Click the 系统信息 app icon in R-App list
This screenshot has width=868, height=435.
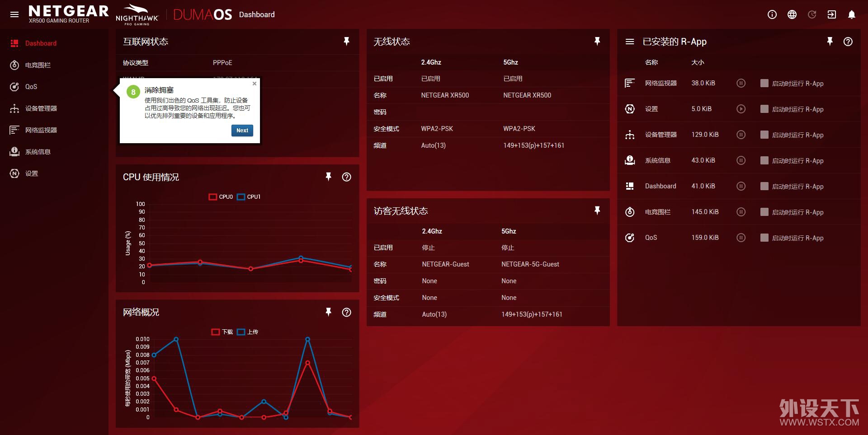pyautogui.click(x=630, y=160)
